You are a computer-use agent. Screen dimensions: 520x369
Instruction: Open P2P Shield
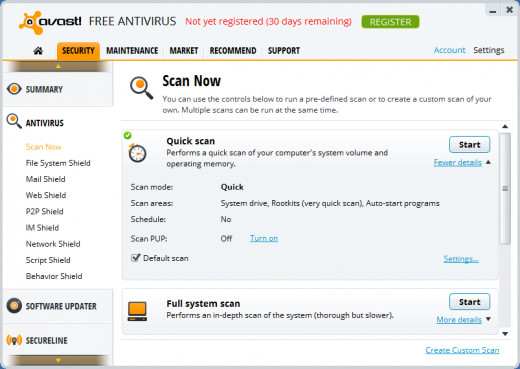coord(44,211)
